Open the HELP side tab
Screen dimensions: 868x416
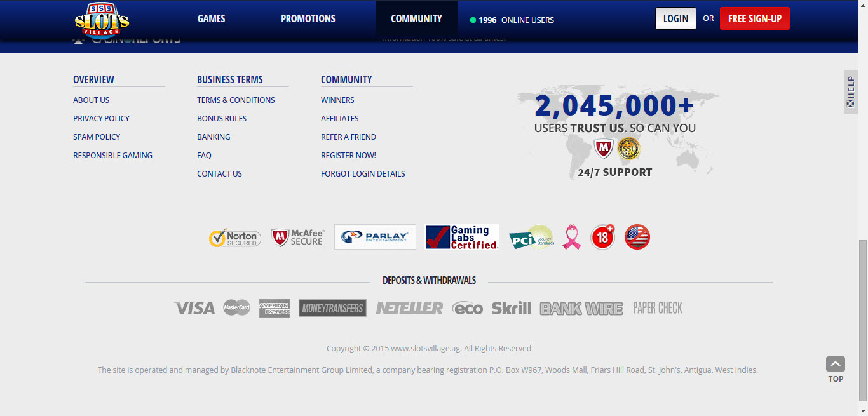[851, 92]
